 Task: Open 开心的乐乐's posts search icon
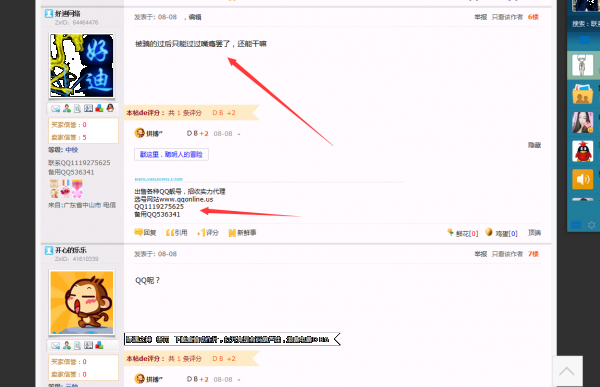click(77, 346)
